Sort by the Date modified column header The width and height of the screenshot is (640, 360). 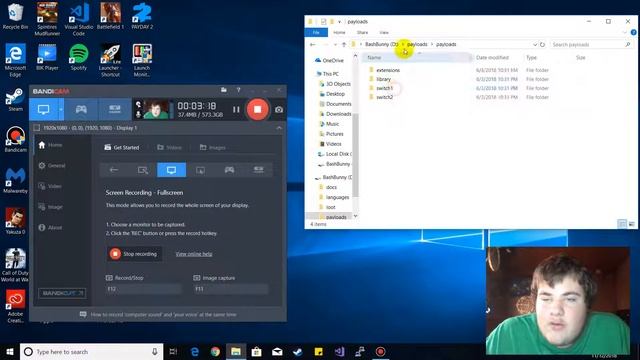click(492, 58)
